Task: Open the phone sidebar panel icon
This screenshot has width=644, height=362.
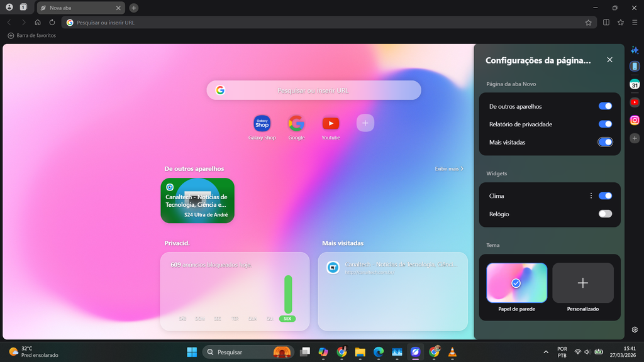Action: (635, 67)
